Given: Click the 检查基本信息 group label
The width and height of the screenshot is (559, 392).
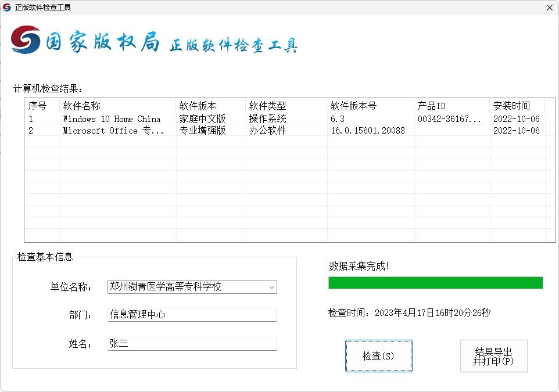Looking at the screenshot, I should coord(45,257).
